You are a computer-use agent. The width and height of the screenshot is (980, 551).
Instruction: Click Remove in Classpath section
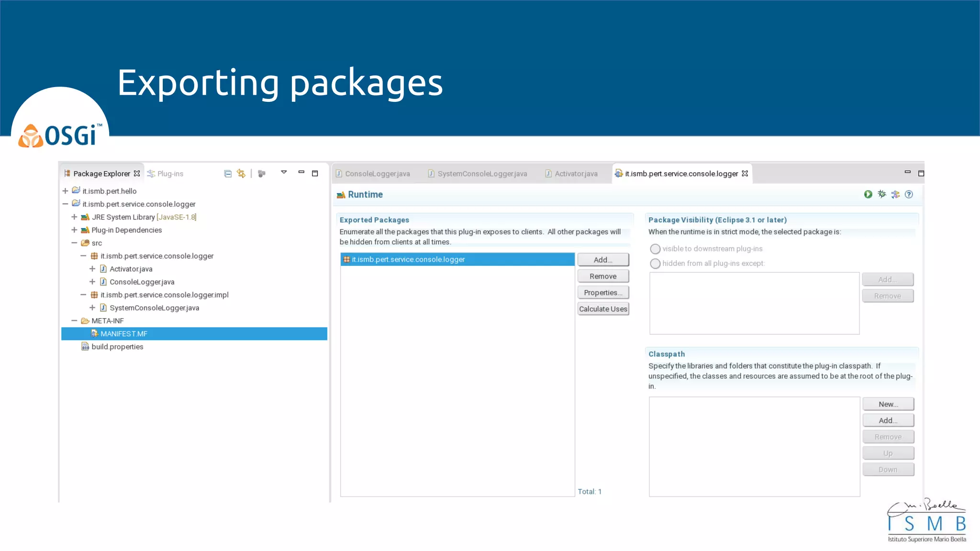point(888,437)
